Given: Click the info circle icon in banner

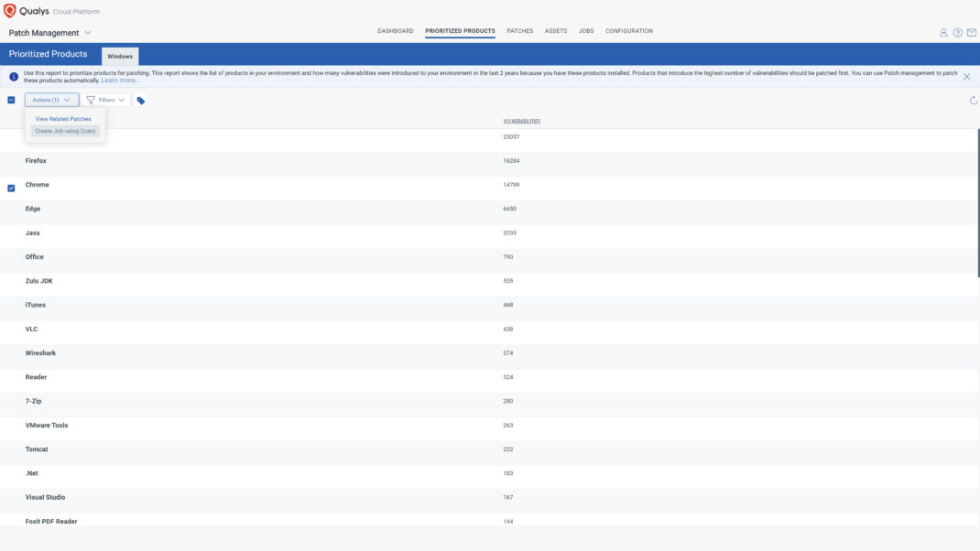Looking at the screenshot, I should click(13, 77).
